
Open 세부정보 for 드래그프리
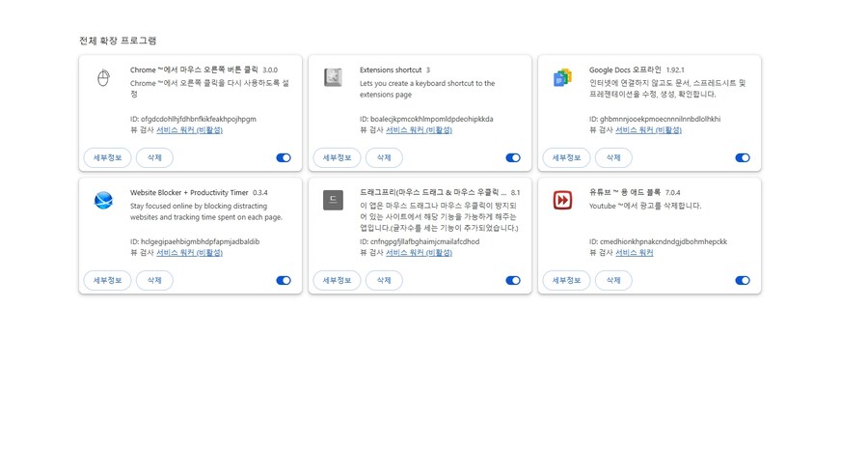click(338, 280)
